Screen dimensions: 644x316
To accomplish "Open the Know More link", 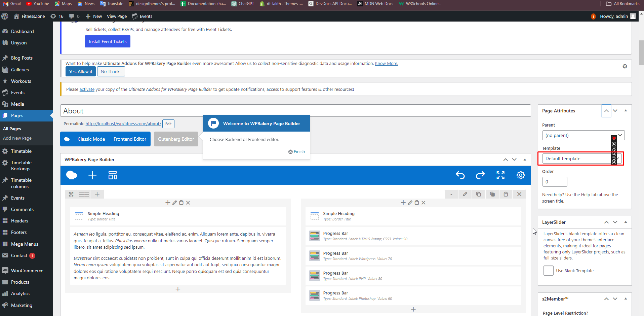I will [387, 63].
